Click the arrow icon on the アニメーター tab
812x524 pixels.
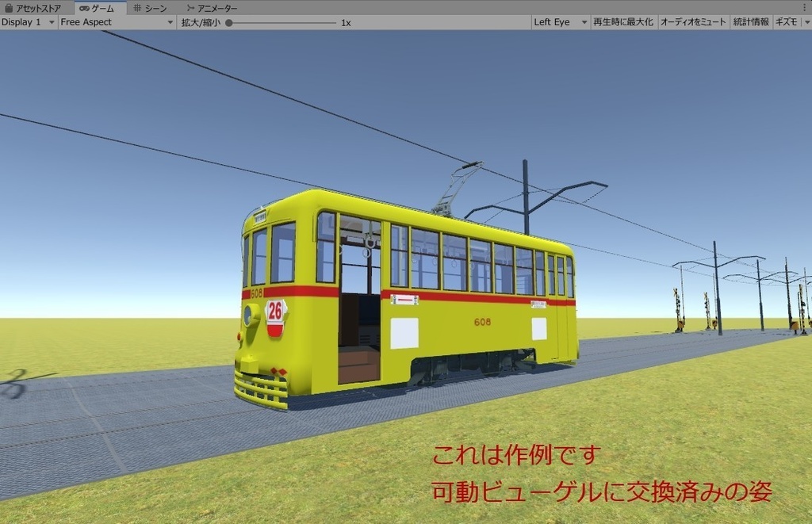click(x=190, y=7)
